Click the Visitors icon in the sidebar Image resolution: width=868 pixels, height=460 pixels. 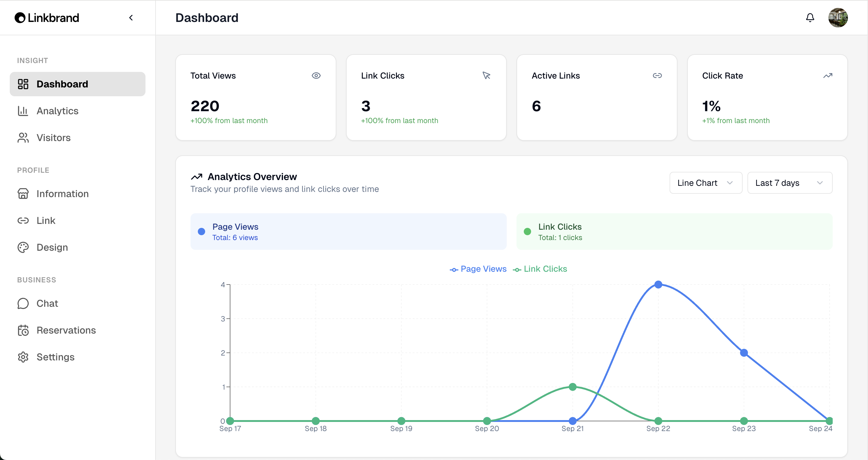click(x=23, y=138)
